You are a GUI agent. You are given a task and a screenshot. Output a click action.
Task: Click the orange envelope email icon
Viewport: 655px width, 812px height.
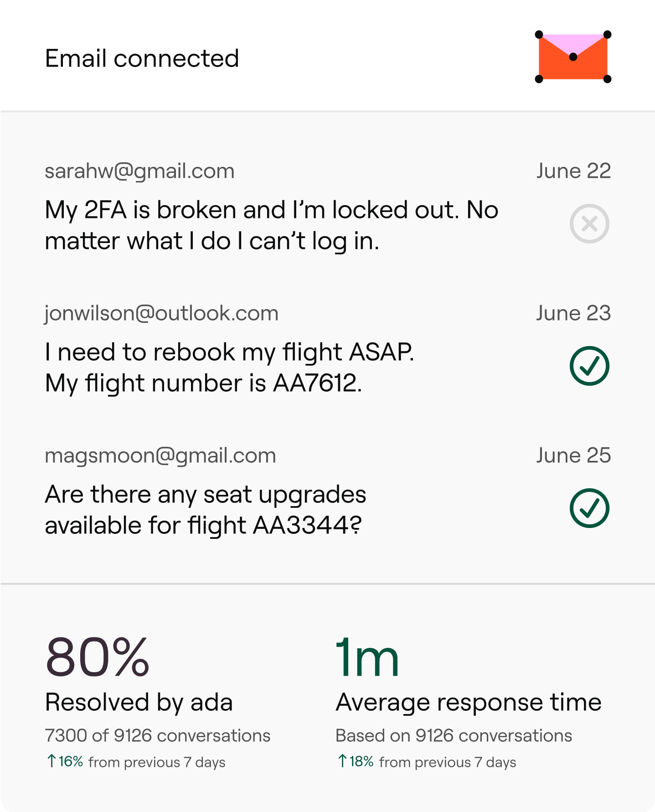pyautogui.click(x=573, y=57)
